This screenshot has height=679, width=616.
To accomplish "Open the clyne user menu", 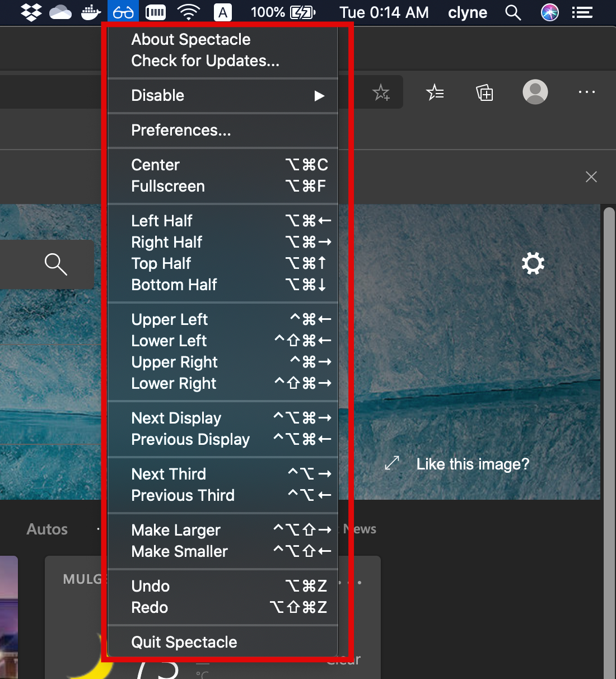I will [x=468, y=12].
